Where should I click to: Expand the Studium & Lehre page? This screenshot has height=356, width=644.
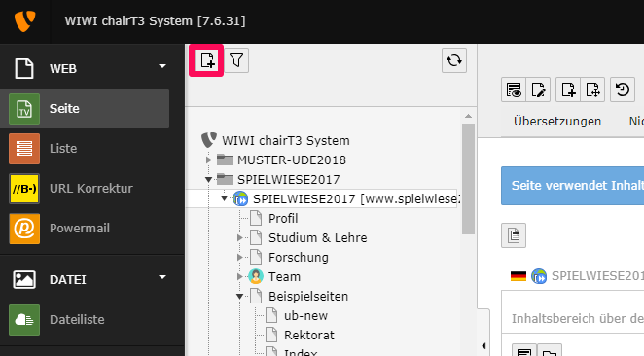(240, 237)
